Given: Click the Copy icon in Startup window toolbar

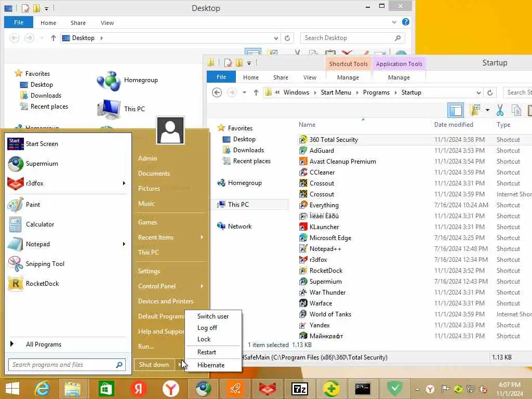Looking at the screenshot, I should 516,110.
